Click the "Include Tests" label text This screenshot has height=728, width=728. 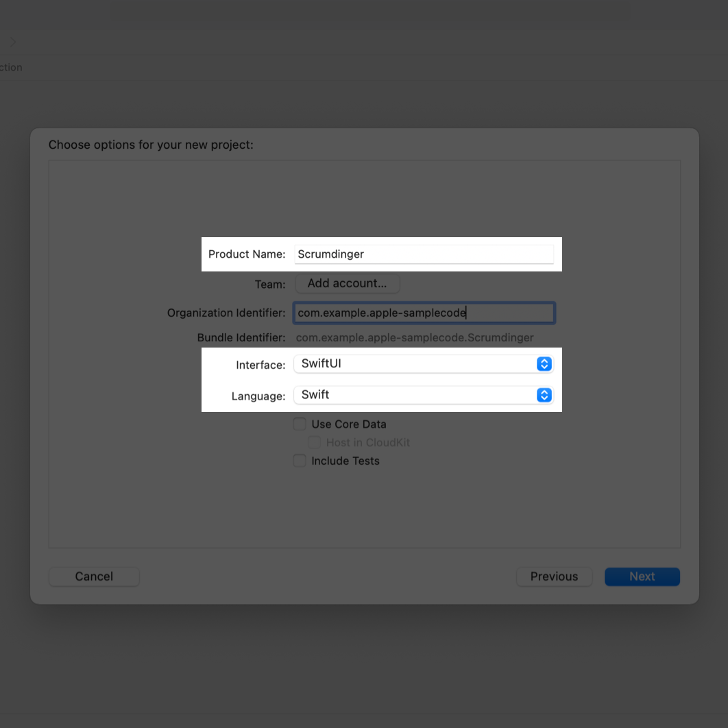pos(345,461)
